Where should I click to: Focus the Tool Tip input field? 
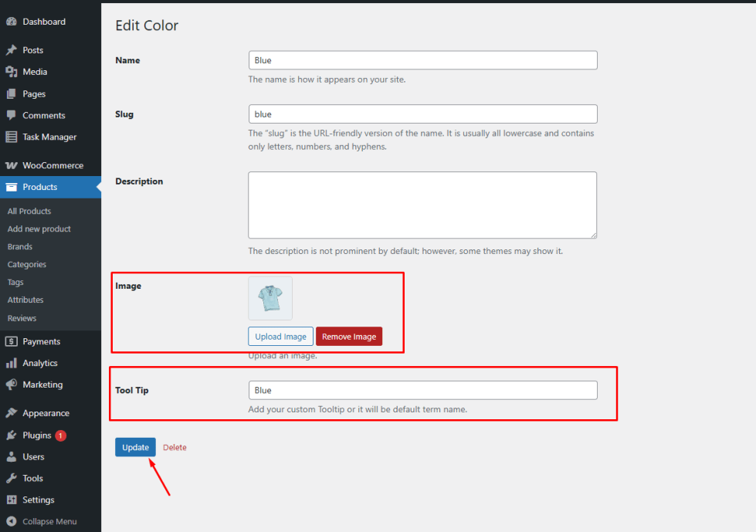pyautogui.click(x=423, y=391)
